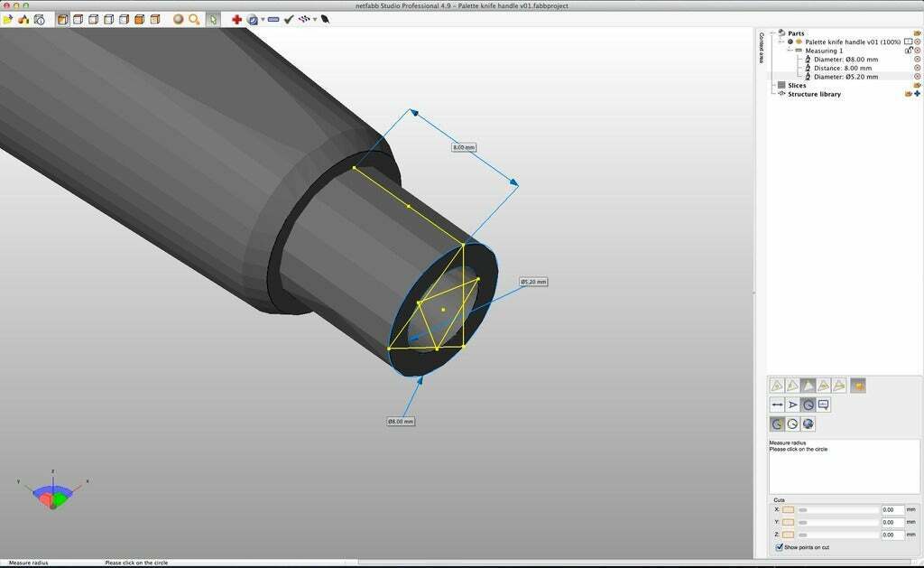This screenshot has height=568, width=924.
Task: Select the Slices tree node
Action: [797, 86]
